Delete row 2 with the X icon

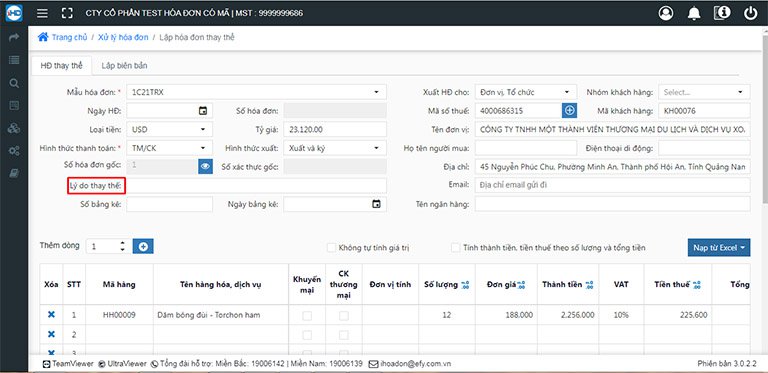click(x=51, y=334)
